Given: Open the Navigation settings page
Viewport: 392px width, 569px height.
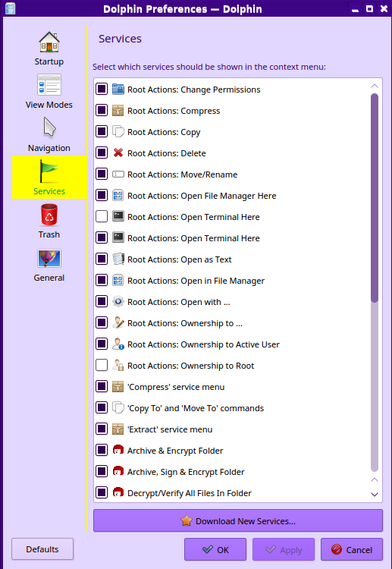Looking at the screenshot, I should pos(49,135).
